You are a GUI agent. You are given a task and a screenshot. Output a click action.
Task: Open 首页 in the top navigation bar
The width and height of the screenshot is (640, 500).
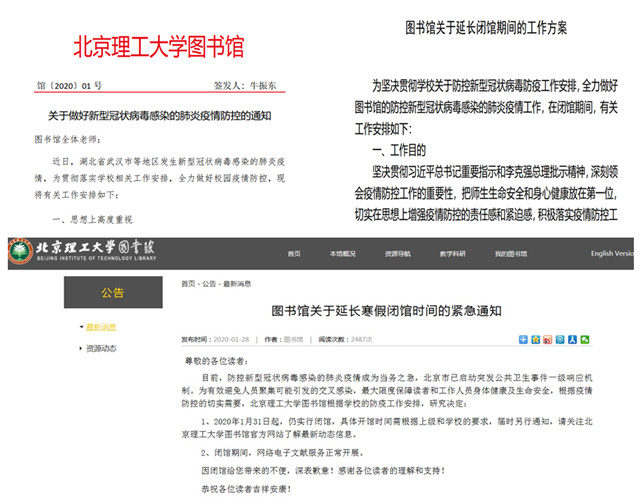[294, 254]
